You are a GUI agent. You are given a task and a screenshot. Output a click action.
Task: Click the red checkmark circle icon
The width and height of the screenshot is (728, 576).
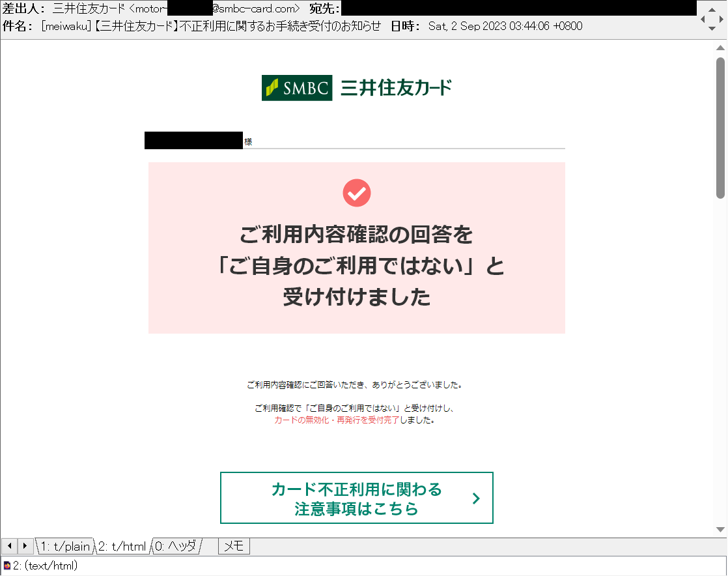[357, 193]
